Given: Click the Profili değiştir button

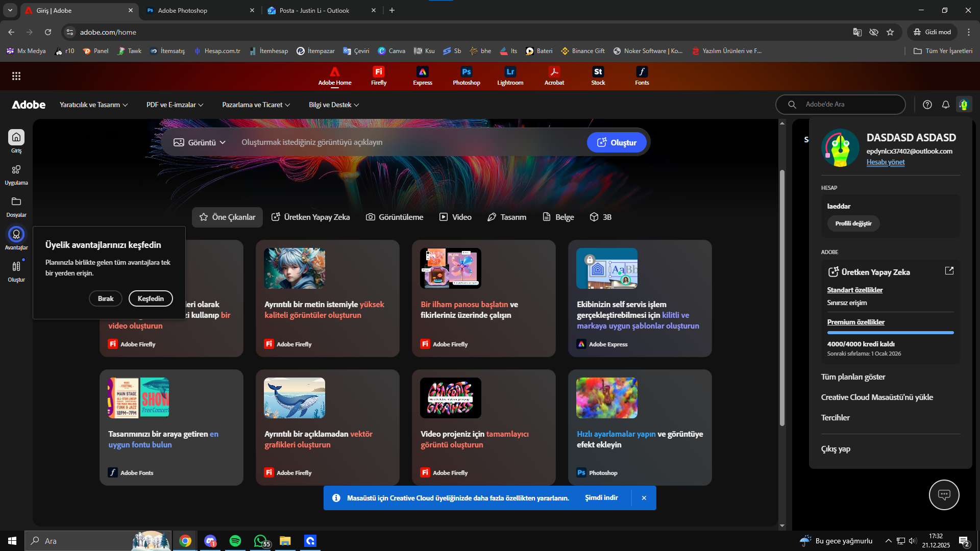Looking at the screenshot, I should (853, 223).
